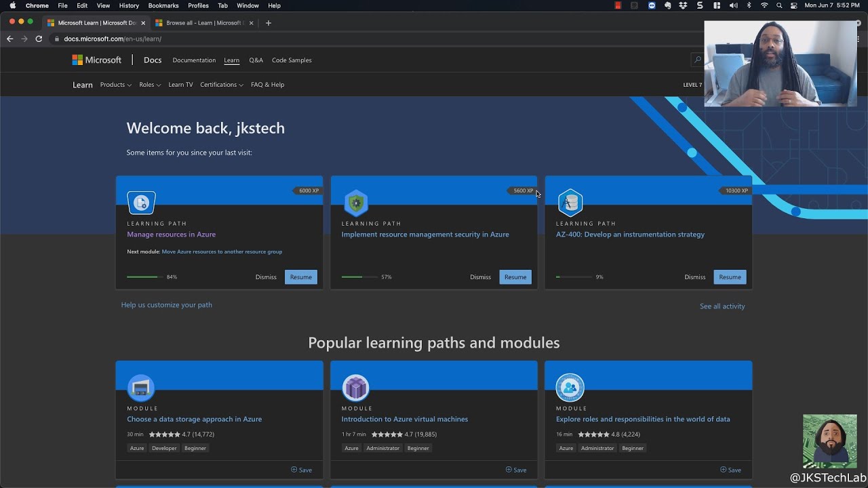The height and width of the screenshot is (488, 868).
Task: Click the 10300 XP badge
Action: [736, 190]
